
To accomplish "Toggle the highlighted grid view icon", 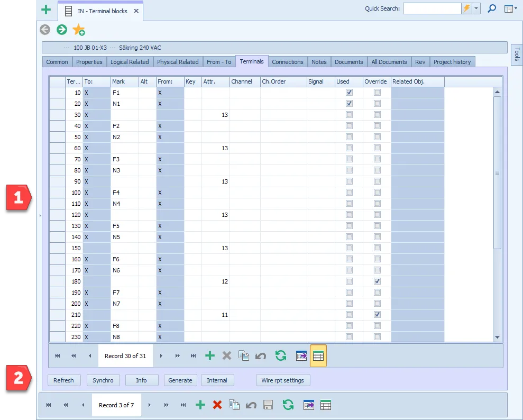I will pyautogui.click(x=318, y=356).
